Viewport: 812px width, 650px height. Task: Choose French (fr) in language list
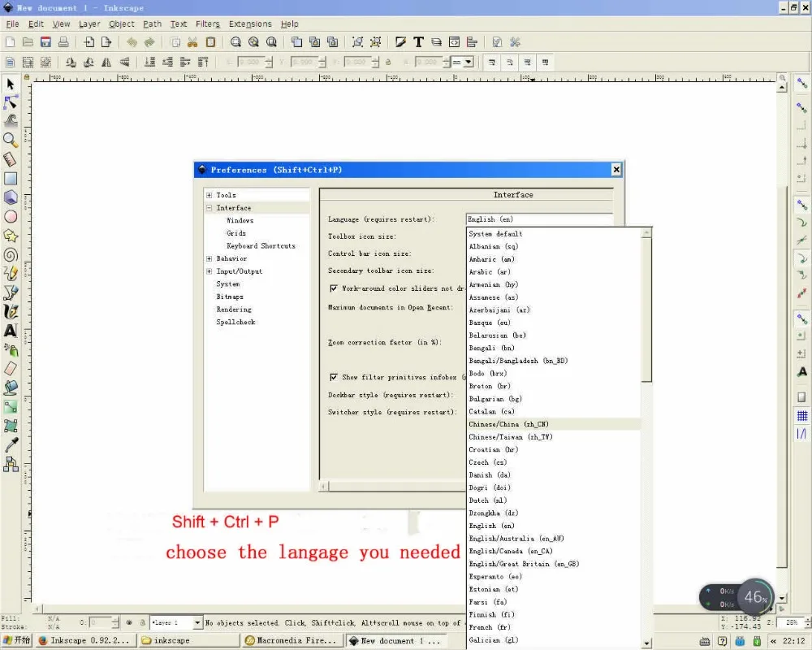(554, 627)
